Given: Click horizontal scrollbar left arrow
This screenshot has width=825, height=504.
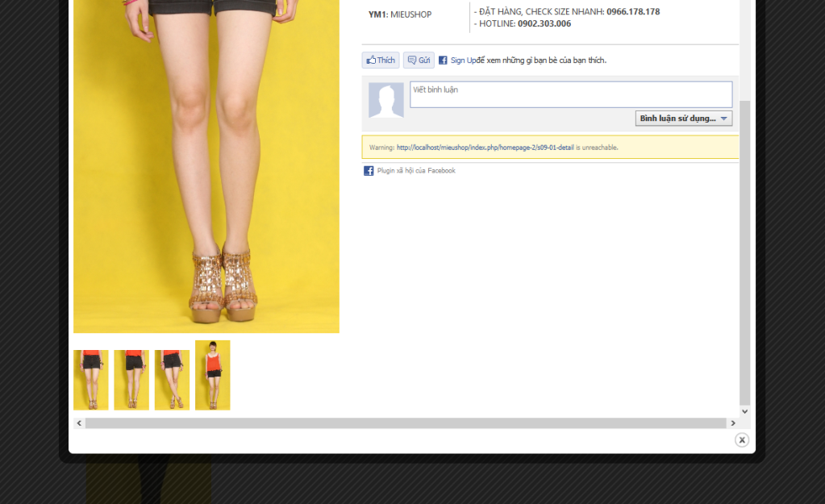Looking at the screenshot, I should [80, 423].
